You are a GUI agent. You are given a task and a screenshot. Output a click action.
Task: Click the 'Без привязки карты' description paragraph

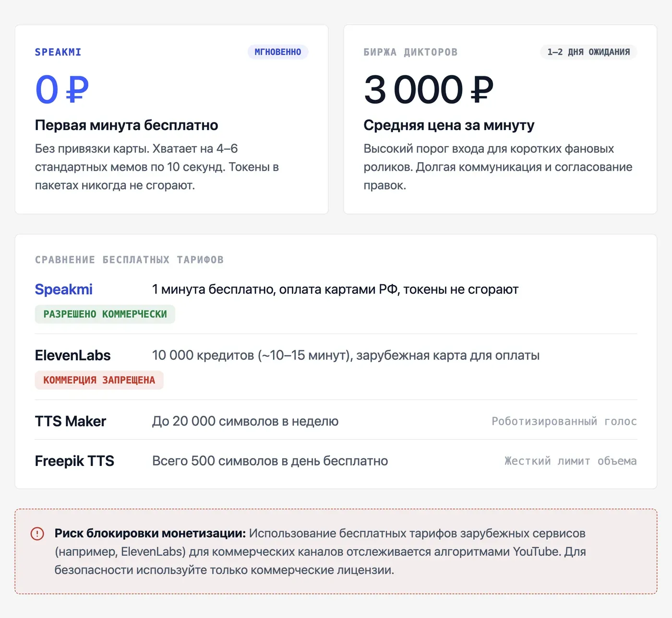pos(157,167)
